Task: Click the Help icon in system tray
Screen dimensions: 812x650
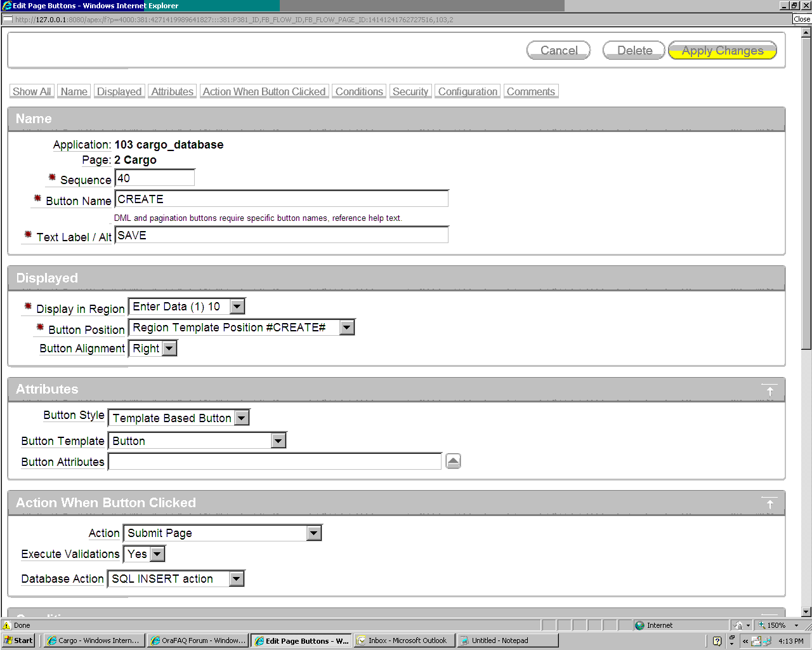Action: click(717, 640)
